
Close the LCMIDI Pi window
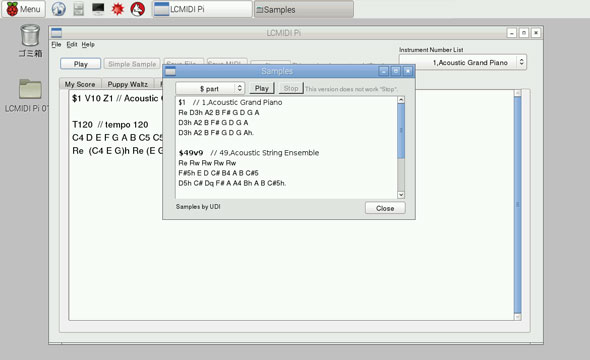pyautogui.click(x=536, y=33)
